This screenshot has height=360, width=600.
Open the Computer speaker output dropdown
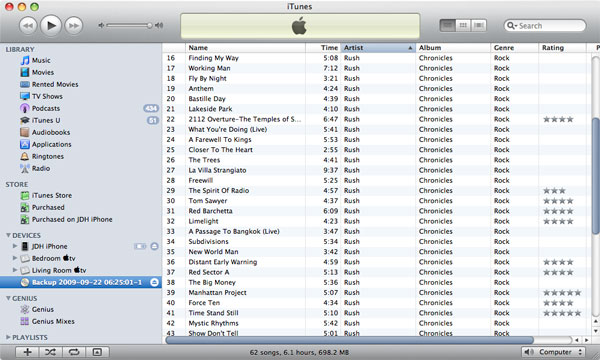point(553,352)
